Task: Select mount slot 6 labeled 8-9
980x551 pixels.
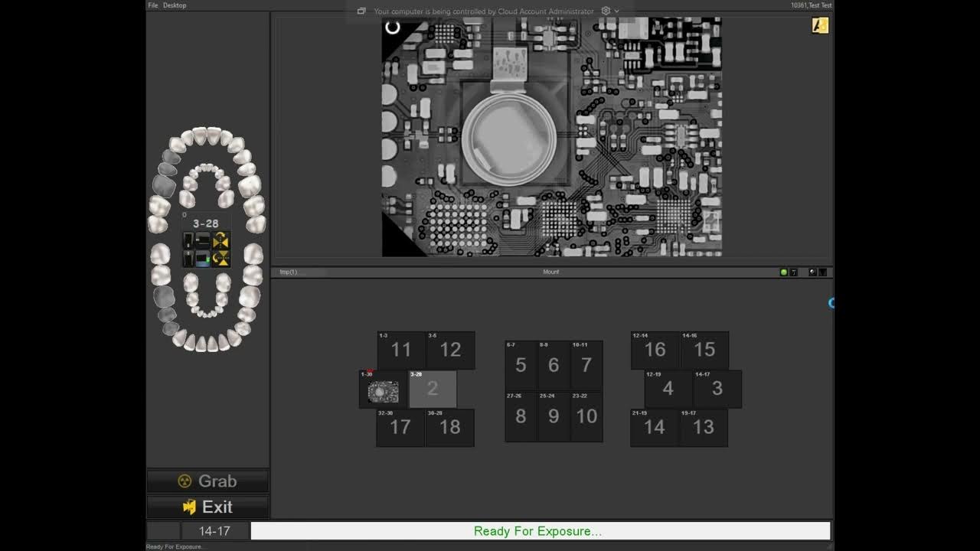Action: [x=554, y=366]
